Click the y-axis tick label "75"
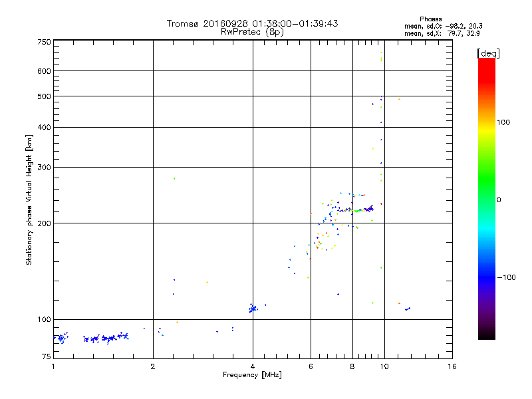532x399 pixels. [47, 356]
